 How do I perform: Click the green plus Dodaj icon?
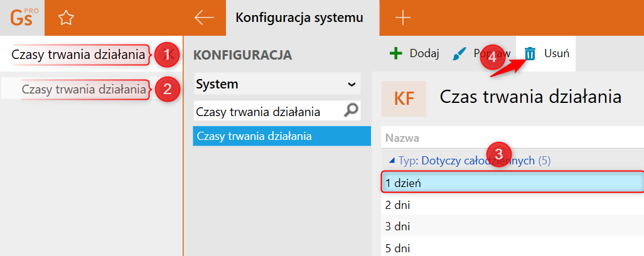click(395, 53)
